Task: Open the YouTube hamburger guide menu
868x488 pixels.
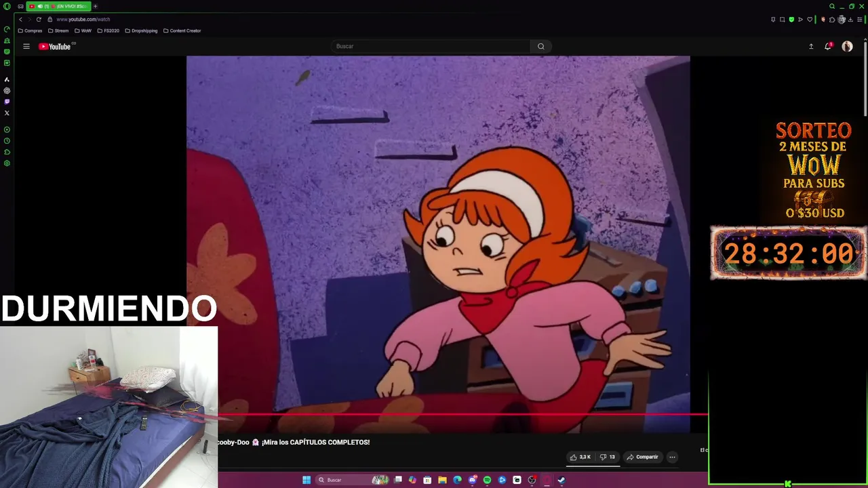Action: click(26, 46)
